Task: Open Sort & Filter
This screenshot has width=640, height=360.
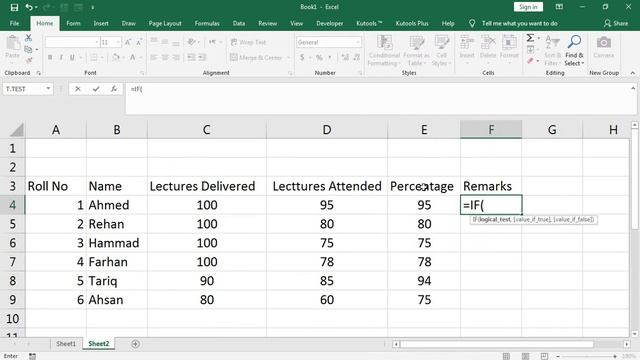Action: click(x=552, y=51)
